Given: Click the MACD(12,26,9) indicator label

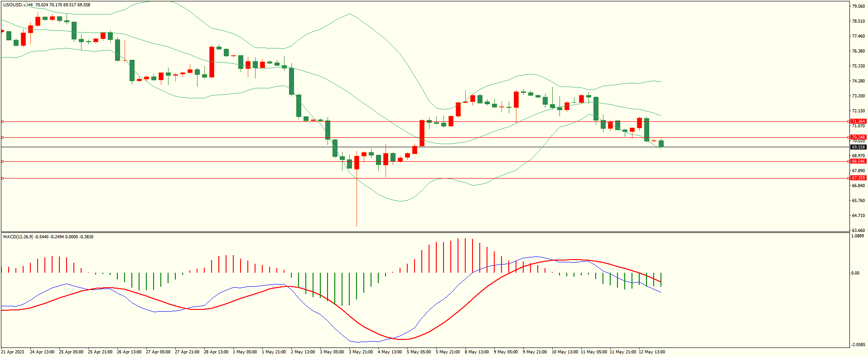Looking at the screenshot, I should point(18,237).
